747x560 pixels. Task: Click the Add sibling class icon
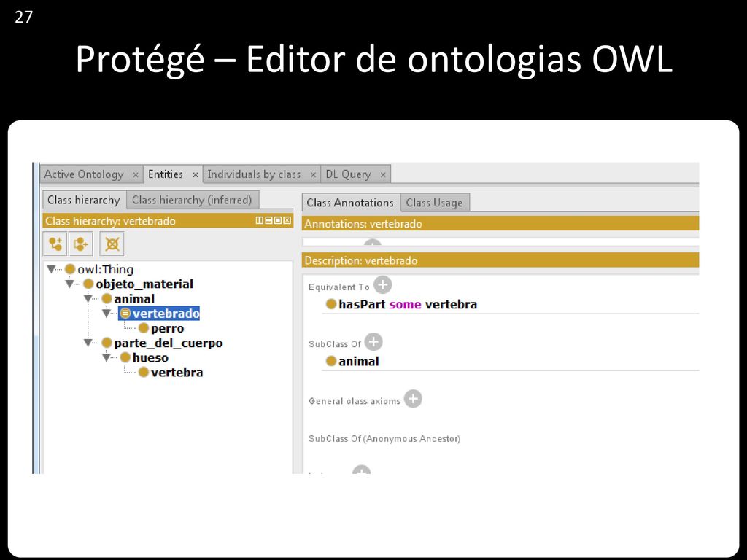(80, 244)
